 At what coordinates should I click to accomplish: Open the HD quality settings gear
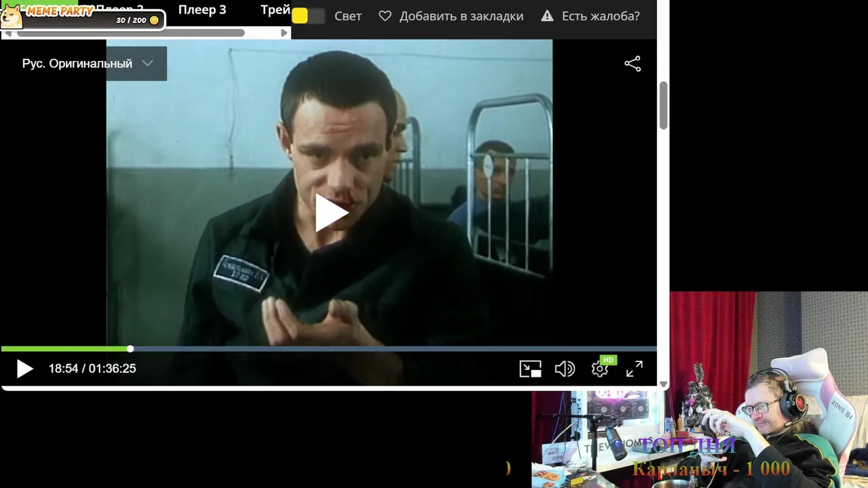600,369
